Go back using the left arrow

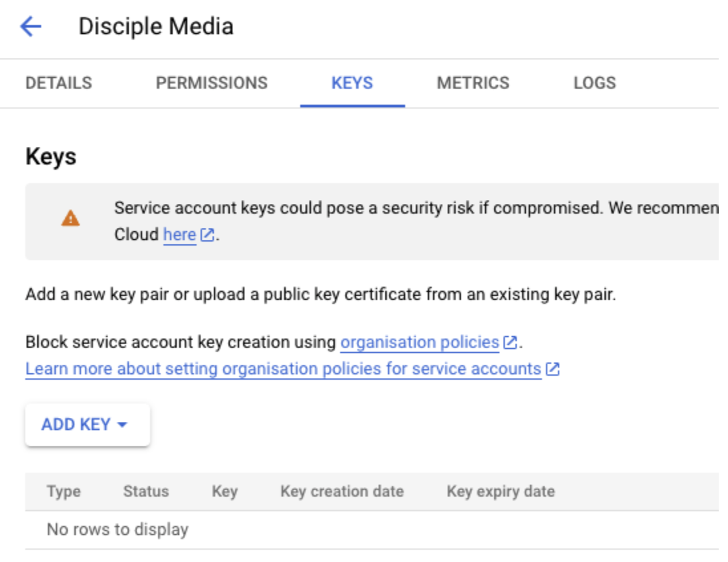(31, 27)
